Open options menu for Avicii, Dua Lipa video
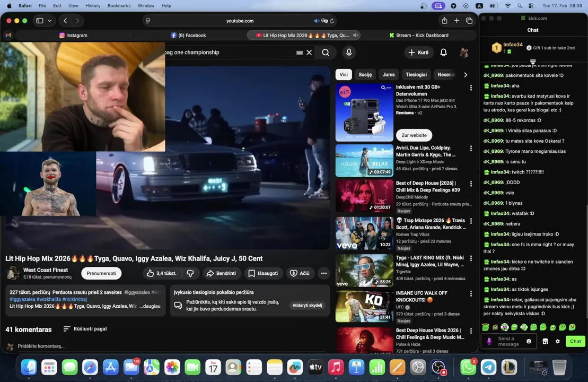Viewport: 588px width, 382px height. 471,149
